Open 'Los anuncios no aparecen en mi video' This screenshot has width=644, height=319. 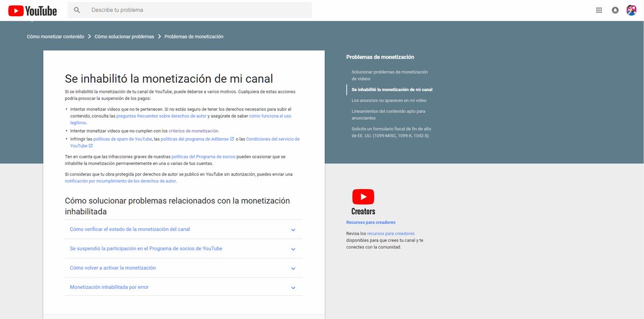pos(389,100)
